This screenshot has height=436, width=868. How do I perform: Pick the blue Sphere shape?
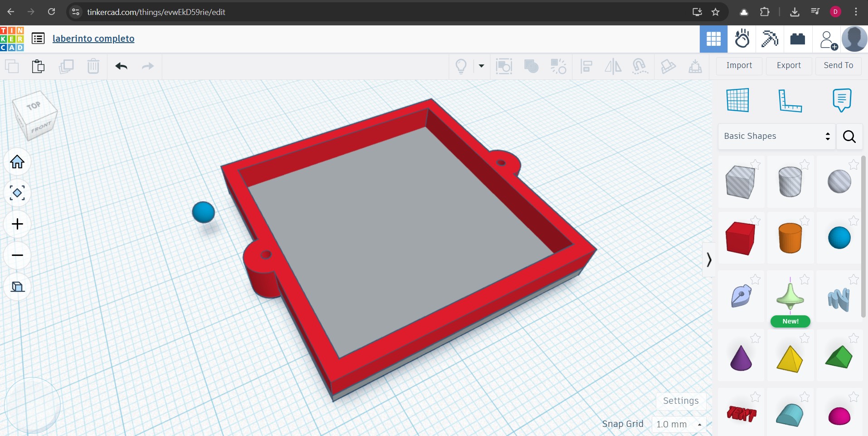[839, 238]
